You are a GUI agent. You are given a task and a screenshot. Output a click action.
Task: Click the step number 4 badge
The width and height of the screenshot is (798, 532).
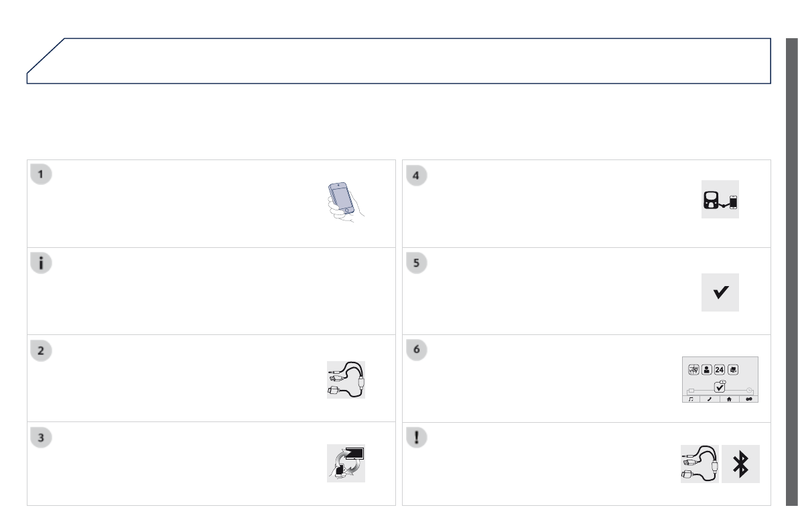coord(416,175)
